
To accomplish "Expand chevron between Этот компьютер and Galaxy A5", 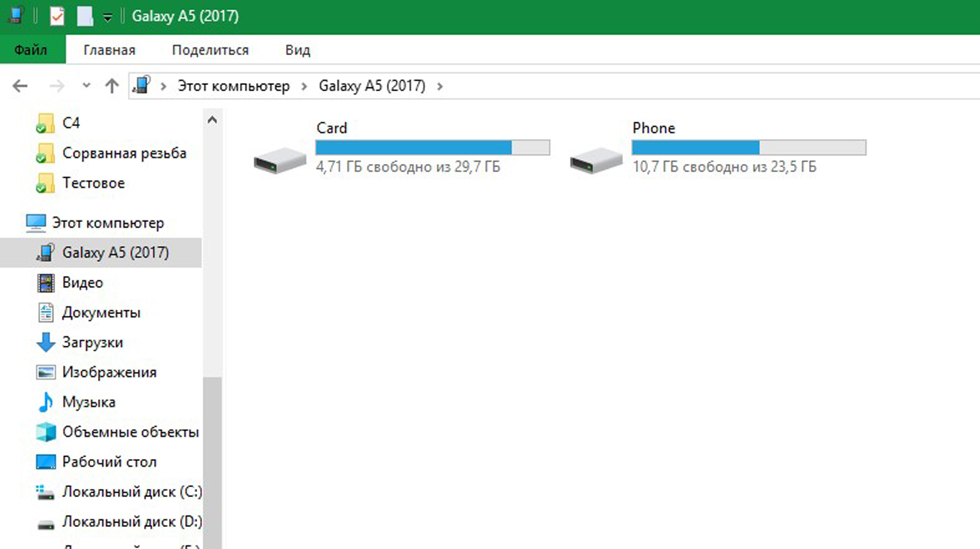I will click(304, 86).
